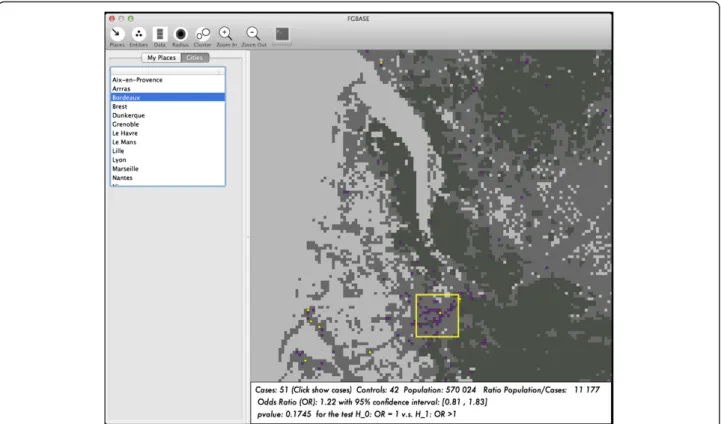Zoom Out of the map
This screenshot has height=424, width=721.
pyautogui.click(x=254, y=37)
